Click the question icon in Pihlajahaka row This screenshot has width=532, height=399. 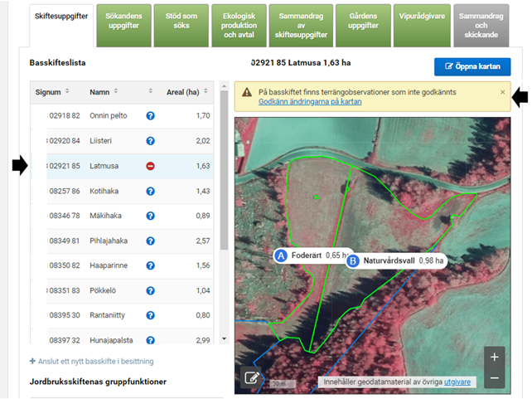tap(151, 241)
